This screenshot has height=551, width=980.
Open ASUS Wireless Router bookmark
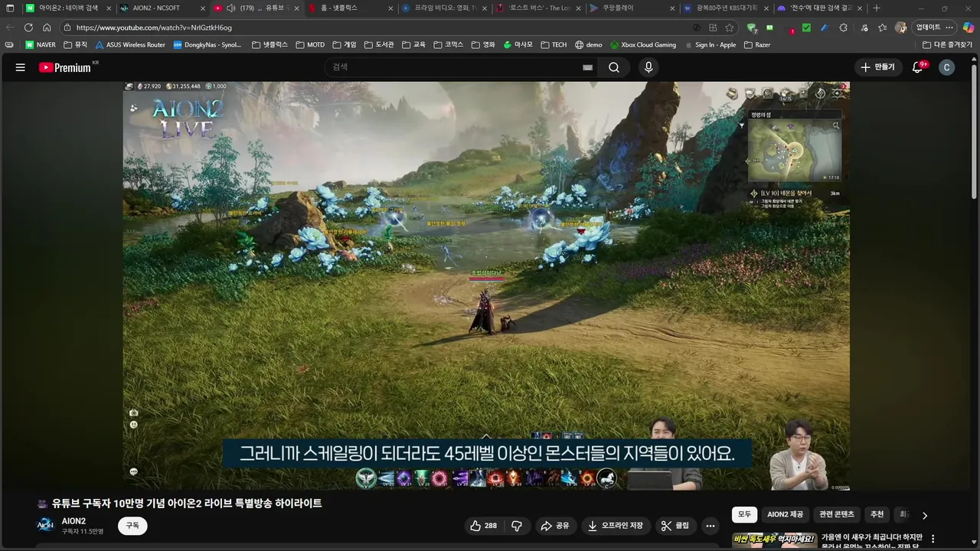coord(130,44)
